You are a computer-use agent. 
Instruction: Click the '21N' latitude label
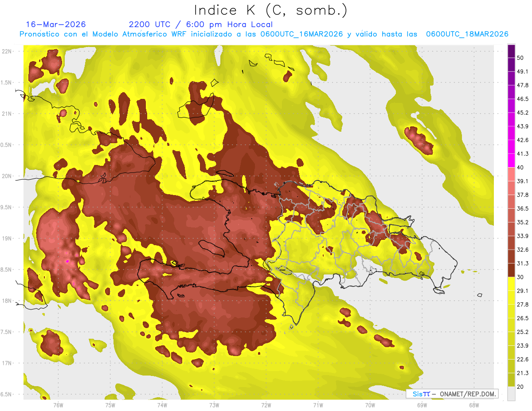click(7, 114)
